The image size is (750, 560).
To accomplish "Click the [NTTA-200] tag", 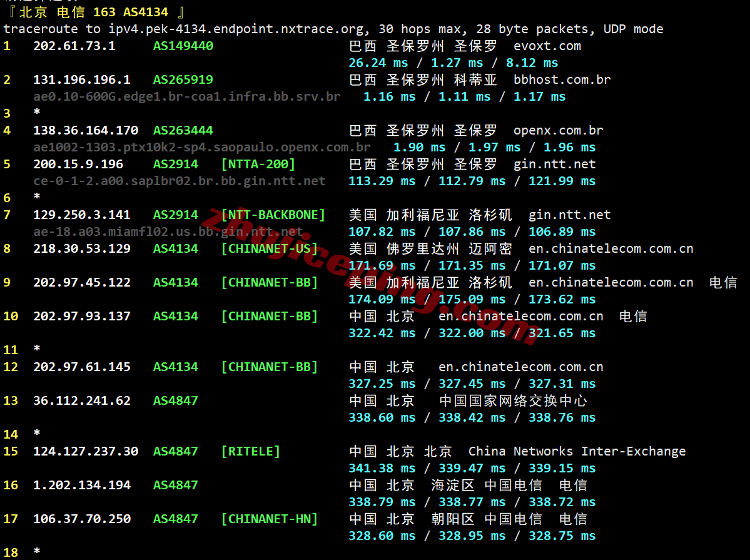I will point(258,164).
